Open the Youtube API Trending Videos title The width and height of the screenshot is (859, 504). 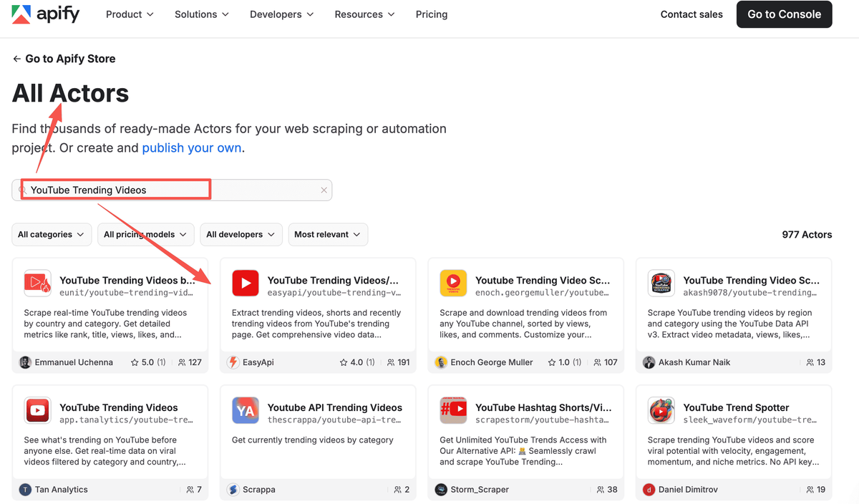[335, 408]
